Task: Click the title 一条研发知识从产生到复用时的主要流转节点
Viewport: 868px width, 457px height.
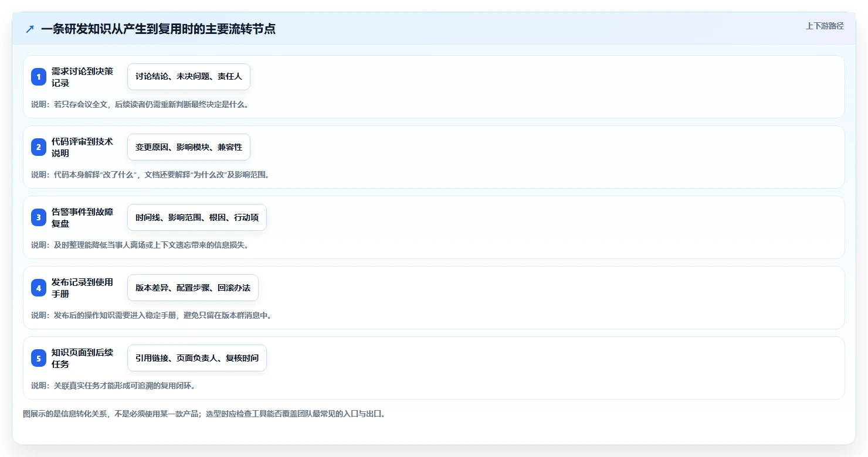Action: pos(158,29)
